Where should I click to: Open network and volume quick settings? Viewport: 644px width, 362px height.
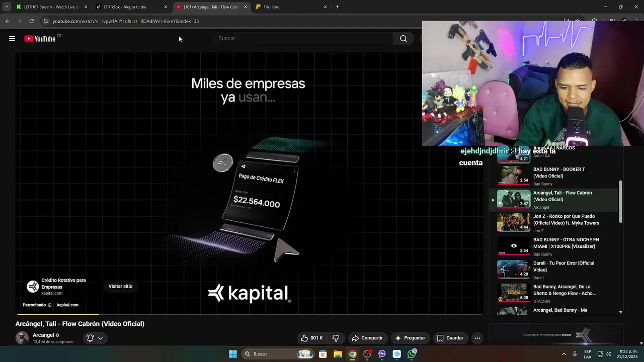tap(605, 354)
